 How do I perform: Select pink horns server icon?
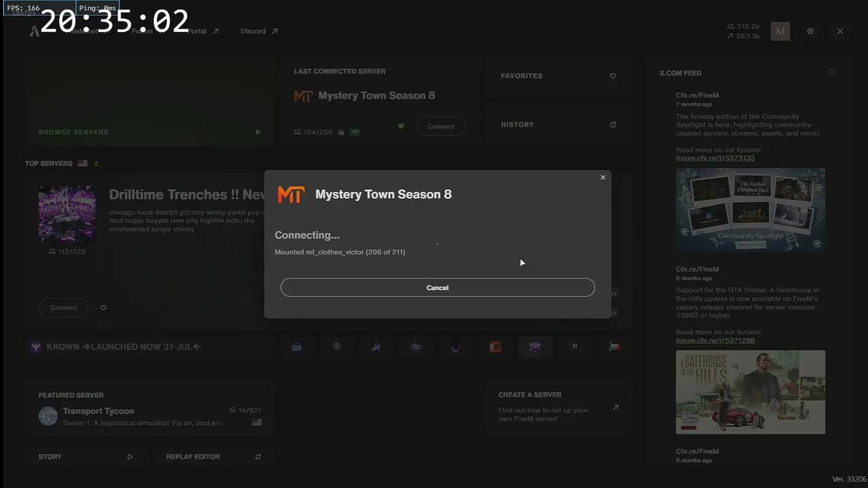(456, 347)
